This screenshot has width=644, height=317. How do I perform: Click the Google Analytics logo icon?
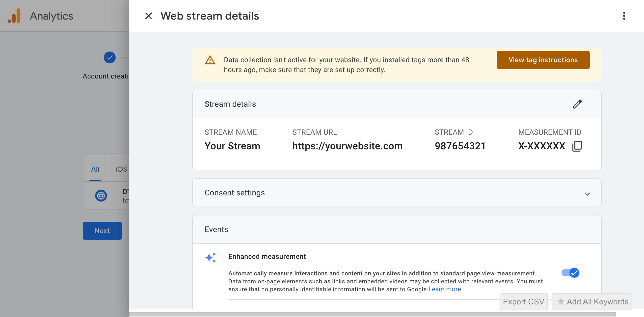(14, 16)
